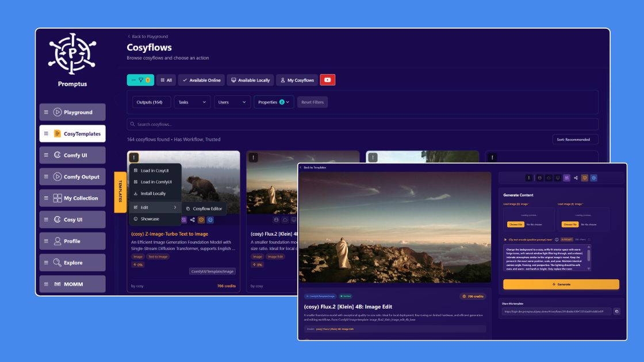Select the Comfy UI icon in the sidebar
This screenshot has height=362, width=644.
(x=58, y=155)
